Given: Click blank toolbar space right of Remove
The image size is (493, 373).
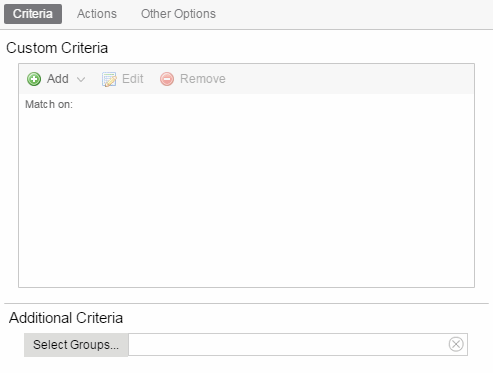Looking at the screenshot, I should tap(350, 79).
